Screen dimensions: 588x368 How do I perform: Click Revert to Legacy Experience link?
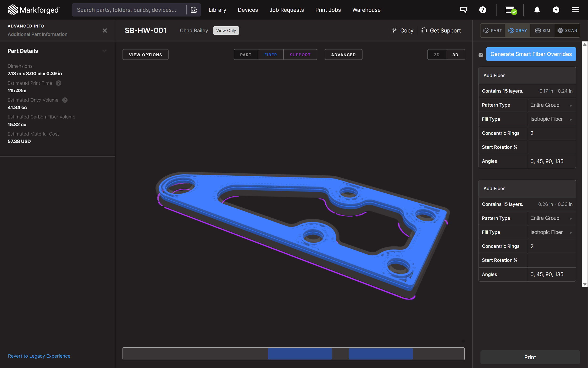pos(39,356)
